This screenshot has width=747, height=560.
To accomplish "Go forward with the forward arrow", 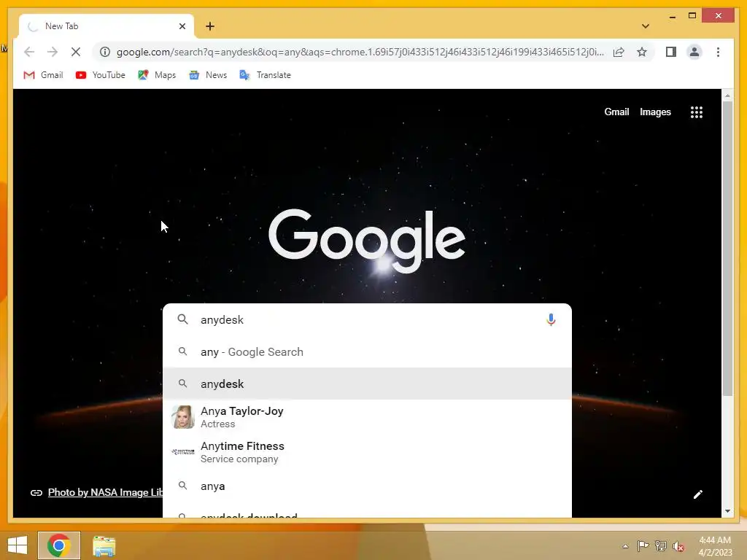I will [x=53, y=52].
